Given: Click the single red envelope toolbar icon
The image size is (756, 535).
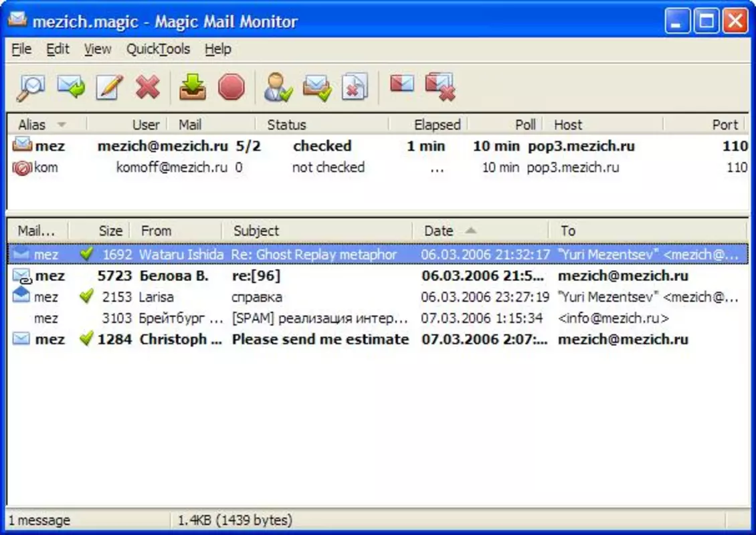Looking at the screenshot, I should [401, 83].
